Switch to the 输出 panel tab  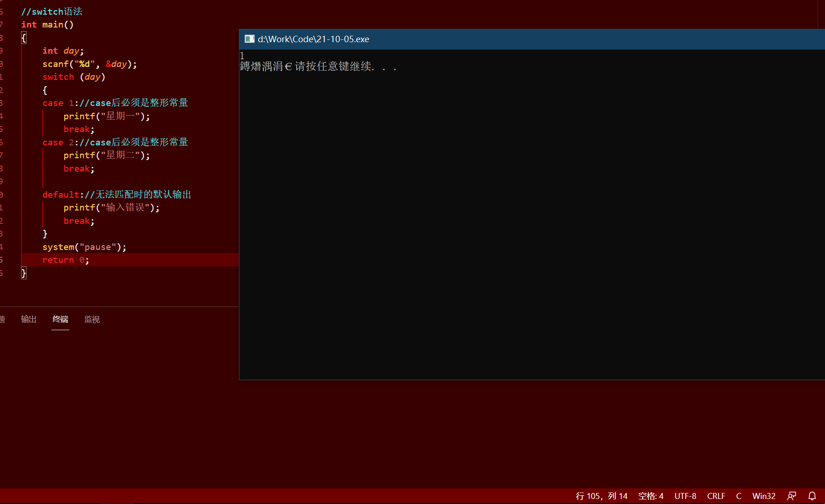[28, 319]
